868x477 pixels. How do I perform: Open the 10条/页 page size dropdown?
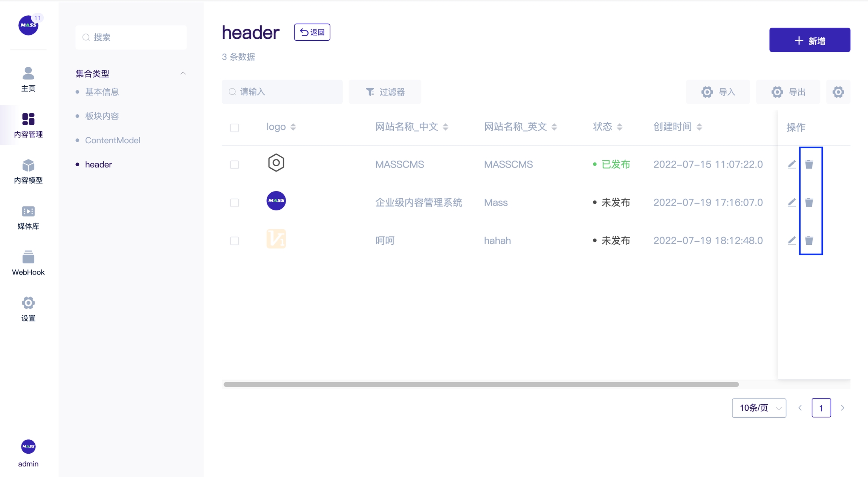click(759, 408)
